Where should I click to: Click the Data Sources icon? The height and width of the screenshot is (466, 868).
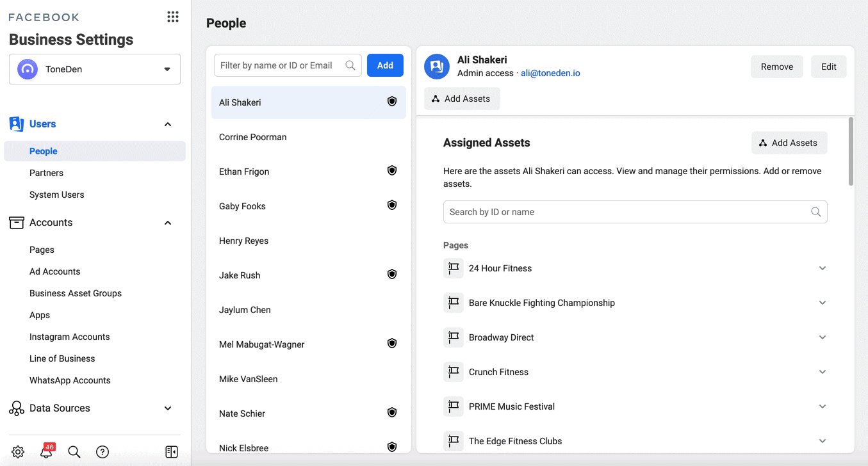point(17,408)
